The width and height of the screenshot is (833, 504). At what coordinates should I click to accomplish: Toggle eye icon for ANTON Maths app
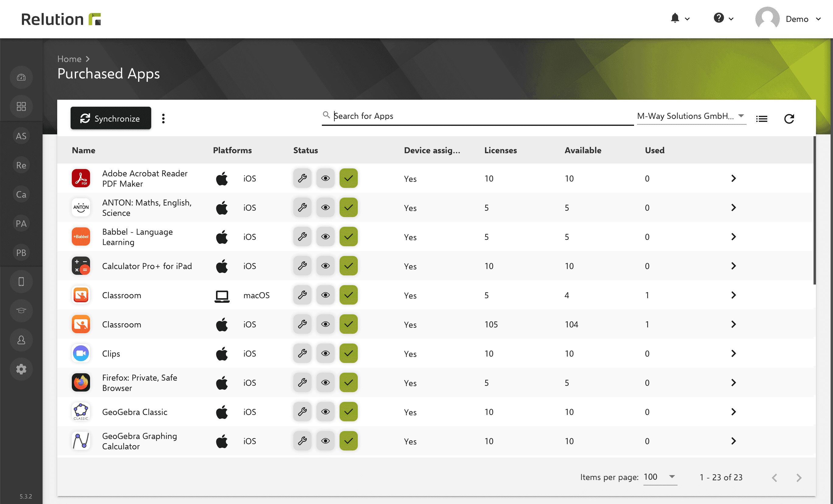pyautogui.click(x=326, y=207)
